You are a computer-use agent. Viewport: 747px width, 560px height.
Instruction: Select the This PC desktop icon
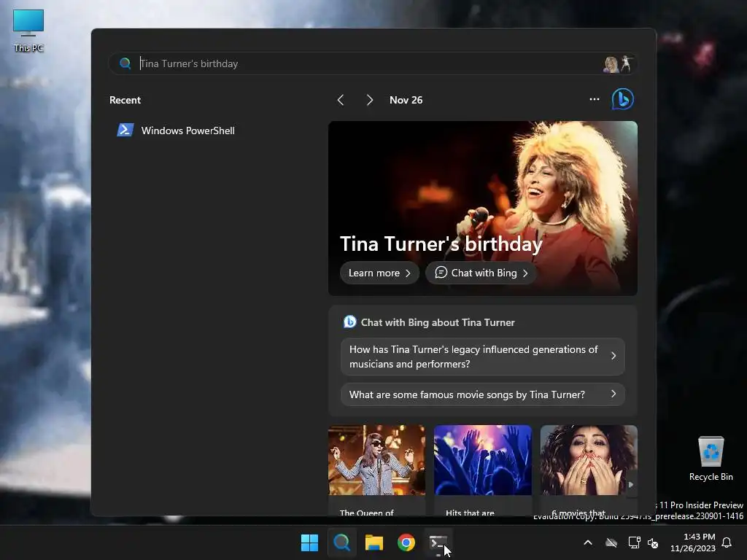pos(28,31)
